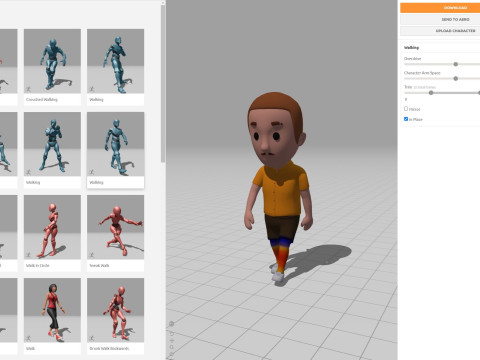Click the animation list vertical scrollbar

(x=163, y=83)
